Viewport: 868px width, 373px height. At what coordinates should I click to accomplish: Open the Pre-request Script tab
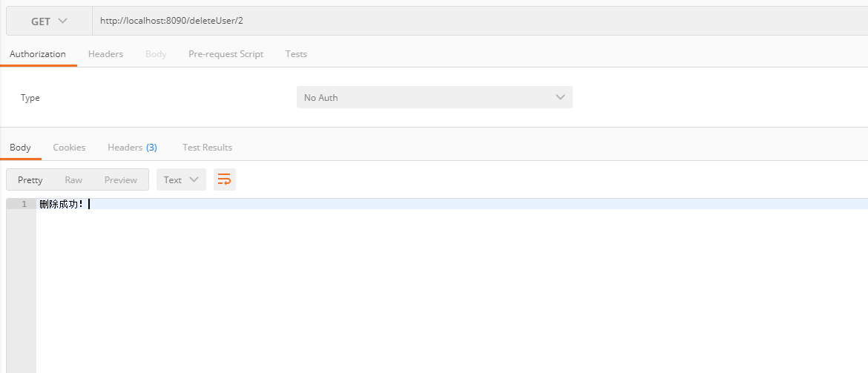[226, 53]
